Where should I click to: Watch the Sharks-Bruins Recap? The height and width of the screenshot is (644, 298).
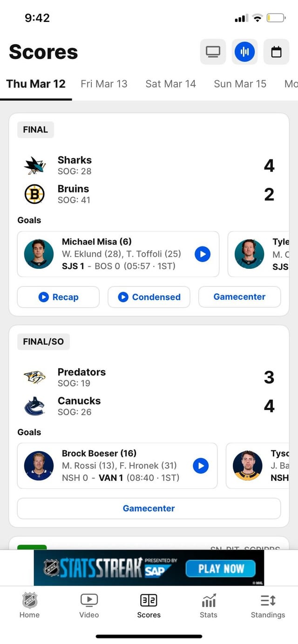(x=58, y=297)
